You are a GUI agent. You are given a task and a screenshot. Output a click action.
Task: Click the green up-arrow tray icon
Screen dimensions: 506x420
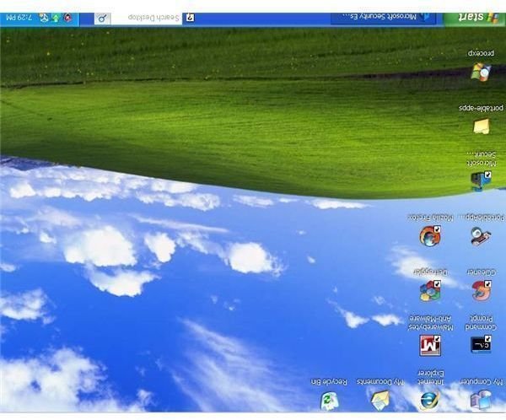tap(56, 18)
